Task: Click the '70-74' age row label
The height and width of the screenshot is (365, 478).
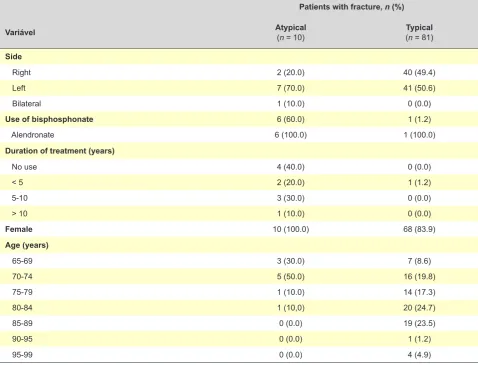Action: pyautogui.click(x=22, y=276)
